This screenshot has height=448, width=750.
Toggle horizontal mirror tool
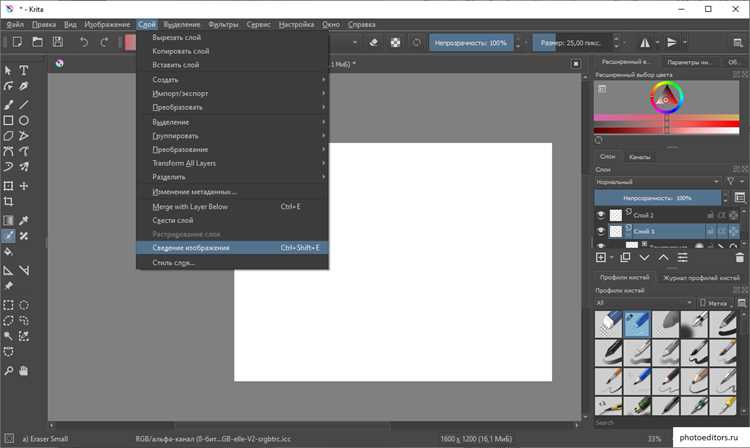pyautogui.click(x=645, y=43)
